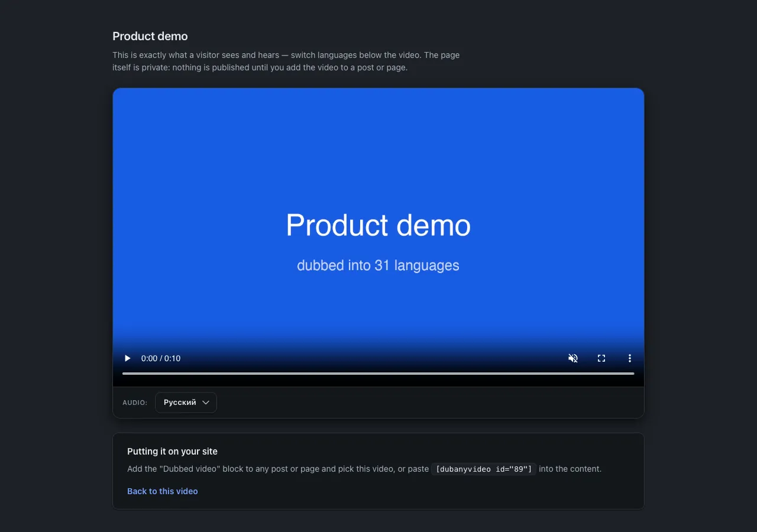Viewport: 757px width, 532px height.
Task: Open the video more options menu
Action: [630, 358]
